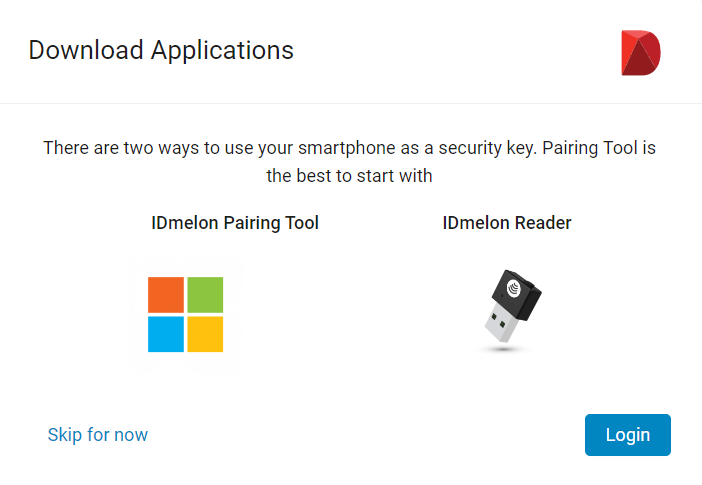Click the blue square of the Windows logo
The image size is (702, 485).
tap(166, 334)
